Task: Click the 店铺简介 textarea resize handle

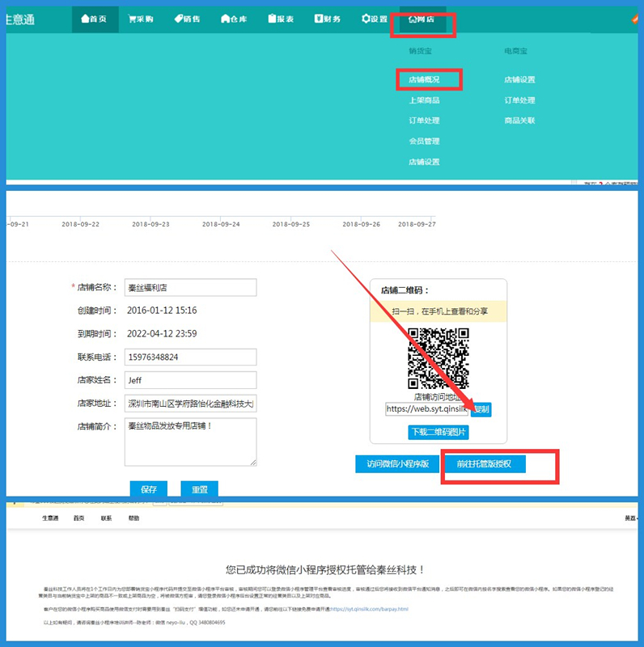Action: pyautogui.click(x=253, y=463)
